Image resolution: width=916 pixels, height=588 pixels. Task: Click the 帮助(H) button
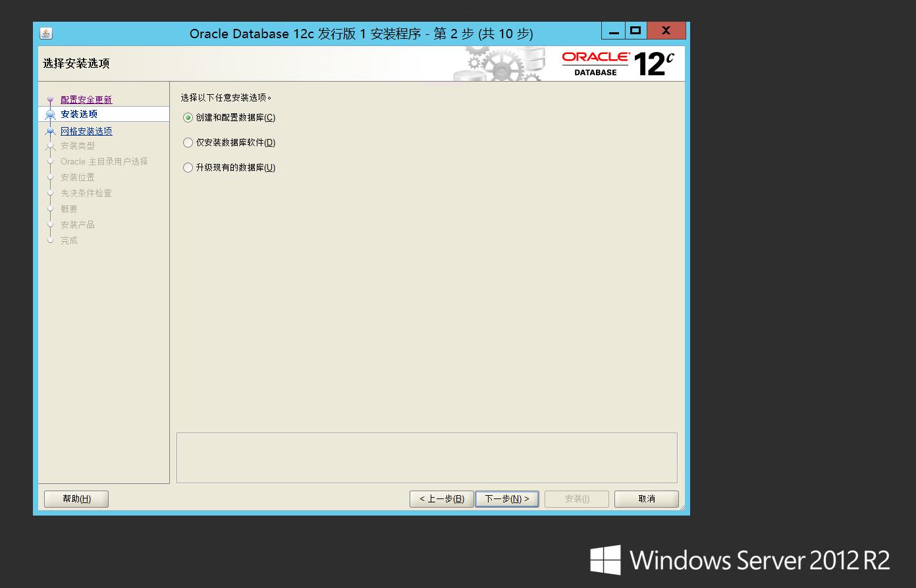(76, 499)
